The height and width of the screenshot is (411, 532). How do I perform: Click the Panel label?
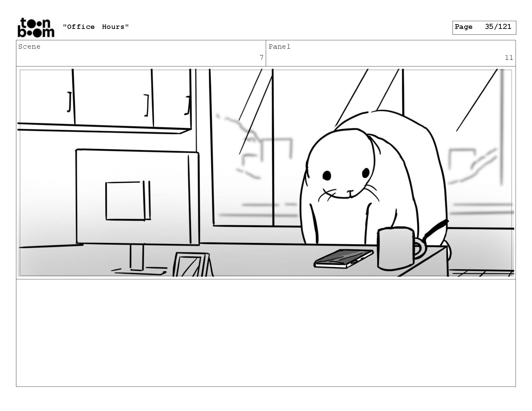(x=279, y=47)
